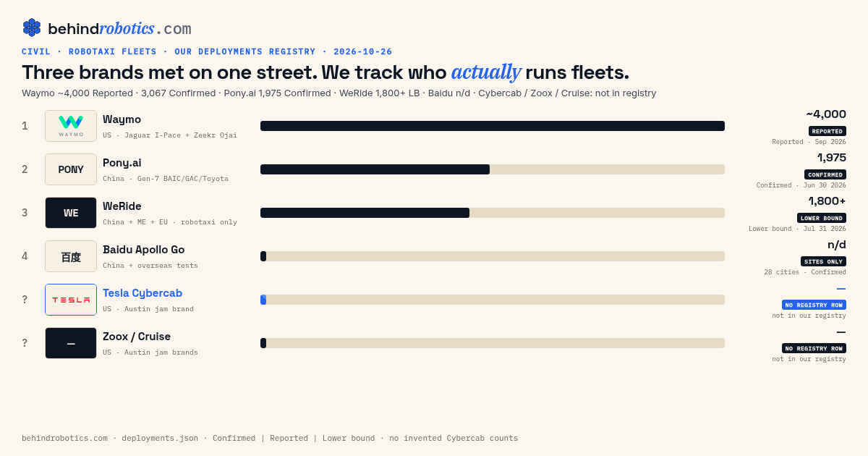868x456 pixels.
Task: Click the REPORTED badge for Waymo
Action: click(827, 131)
